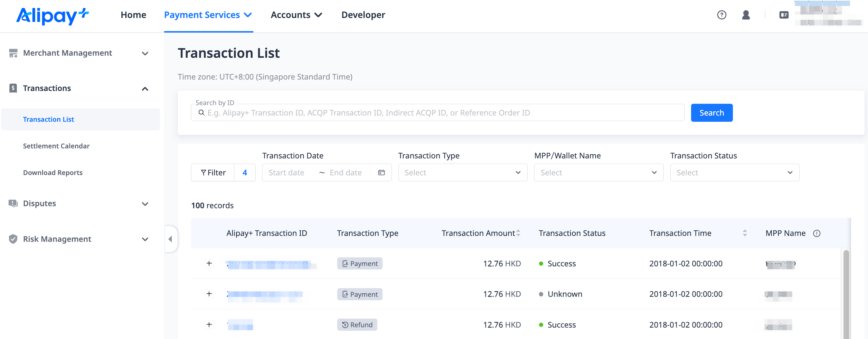Viewport: 868px width, 339px height.
Task: Sort by Transaction Time column arrows
Action: point(745,233)
